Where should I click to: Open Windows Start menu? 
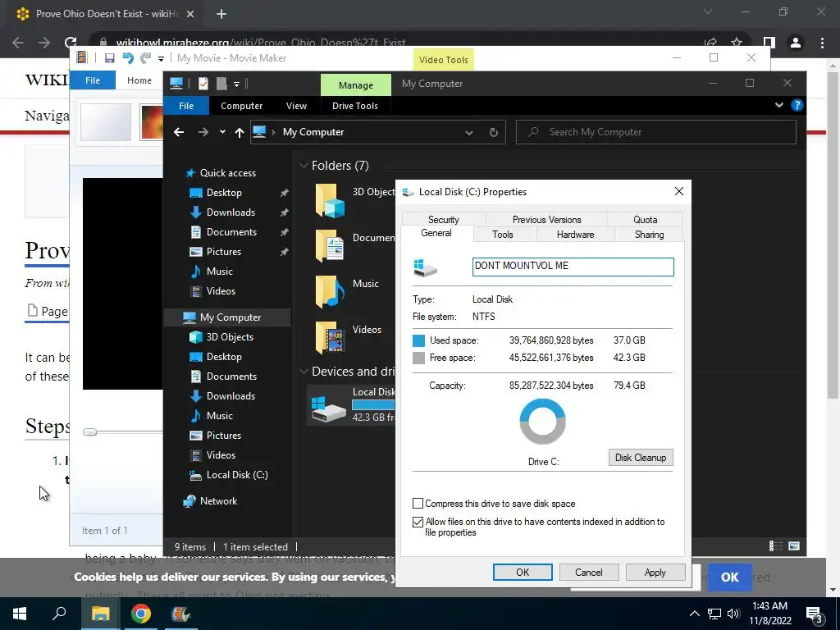tap(20, 614)
